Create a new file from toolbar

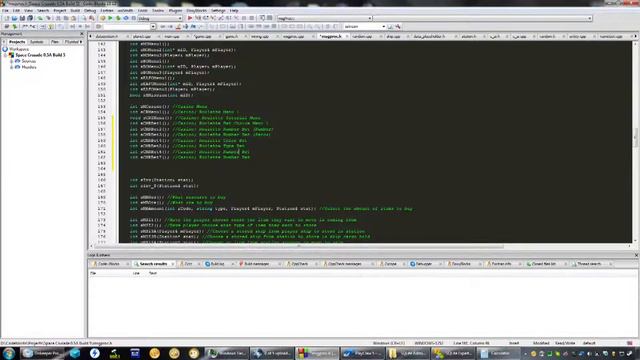(6, 18)
